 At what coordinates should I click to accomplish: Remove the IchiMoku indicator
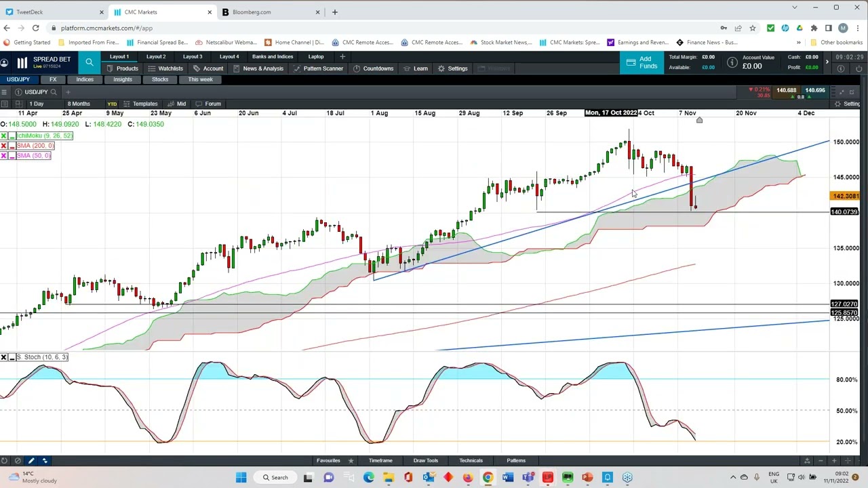click(3, 136)
